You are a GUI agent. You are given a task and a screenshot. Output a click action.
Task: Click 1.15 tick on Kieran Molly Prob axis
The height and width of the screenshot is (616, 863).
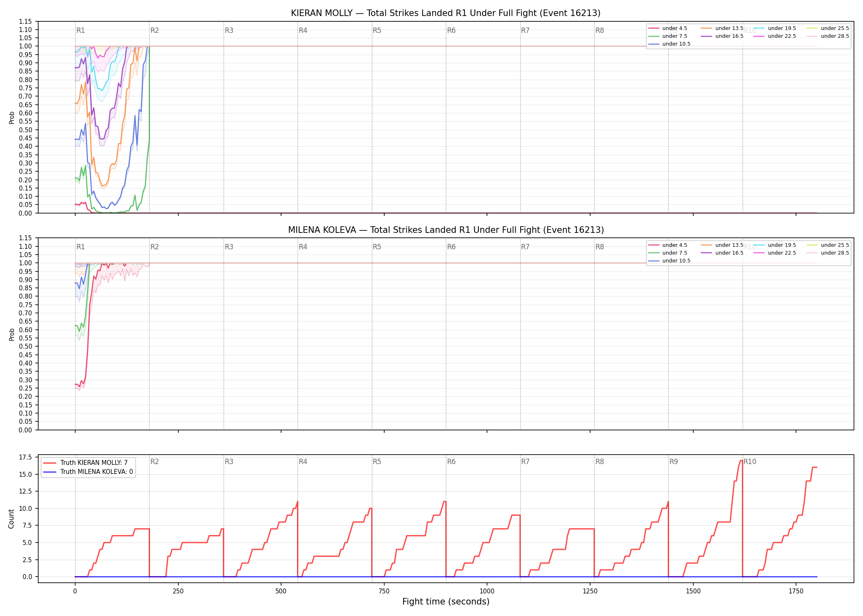25,21
